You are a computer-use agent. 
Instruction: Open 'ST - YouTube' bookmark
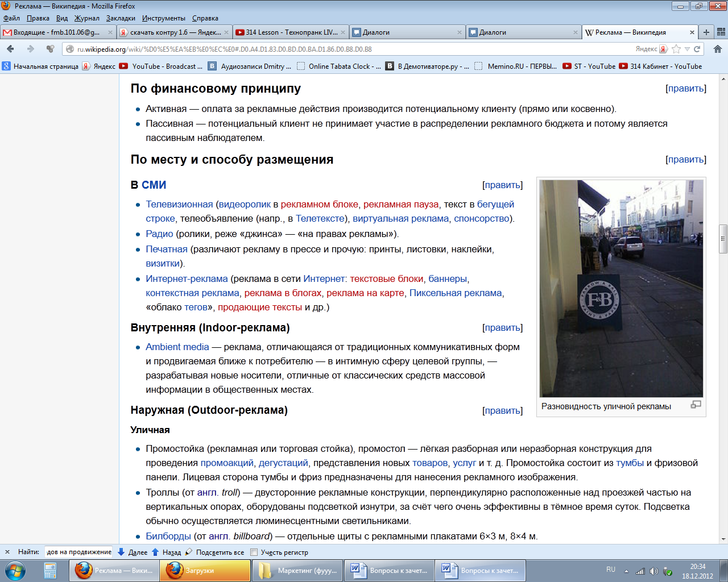[x=589, y=66]
